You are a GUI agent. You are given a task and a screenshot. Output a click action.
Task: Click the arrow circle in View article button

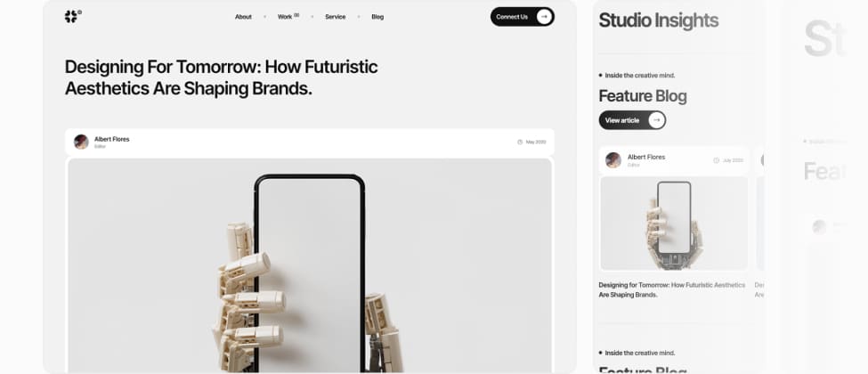656,119
